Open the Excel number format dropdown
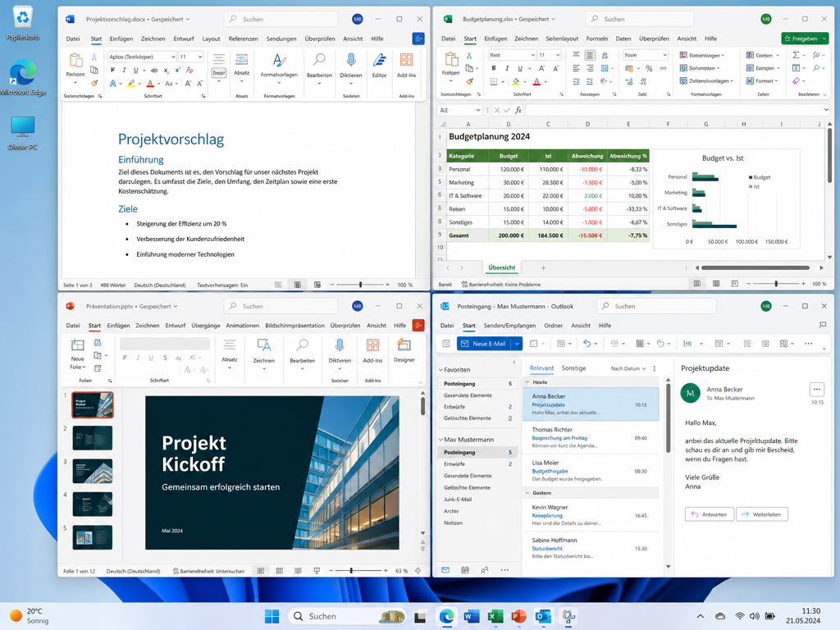 click(x=664, y=55)
